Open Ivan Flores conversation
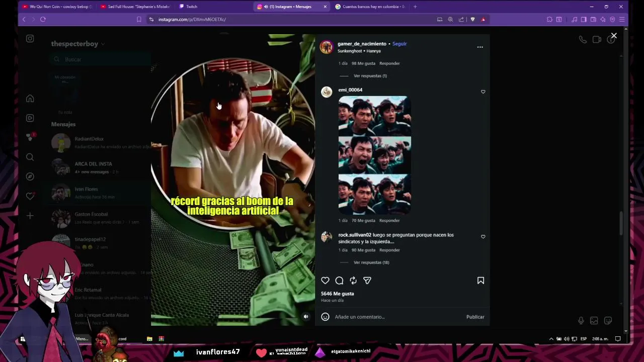Screen dimensions: 644x362 pos(101,193)
